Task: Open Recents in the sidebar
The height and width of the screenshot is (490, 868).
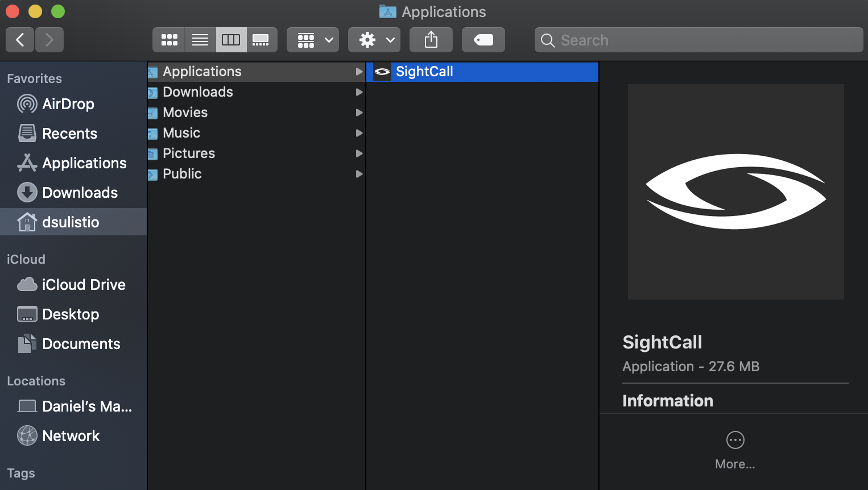Action: 73,134
